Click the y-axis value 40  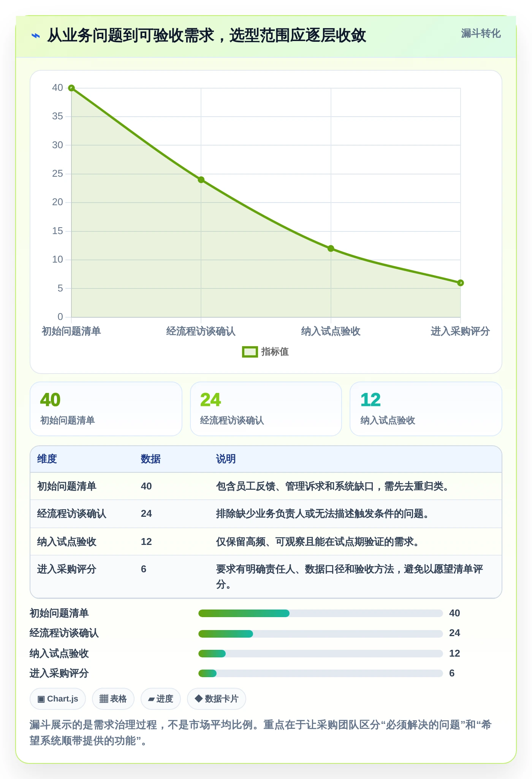point(57,88)
